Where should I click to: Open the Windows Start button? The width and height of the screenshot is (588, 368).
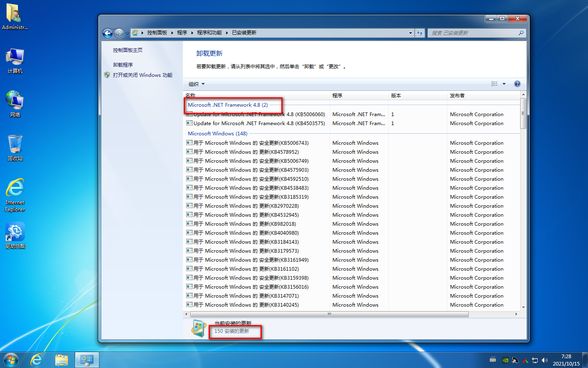coord(11,360)
